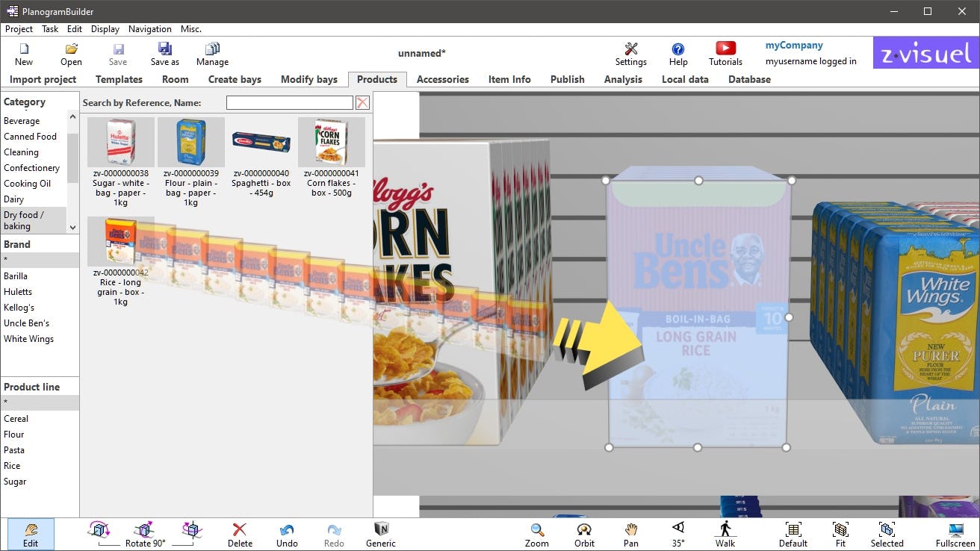
Task: Select the Zoom tool
Action: (536, 533)
